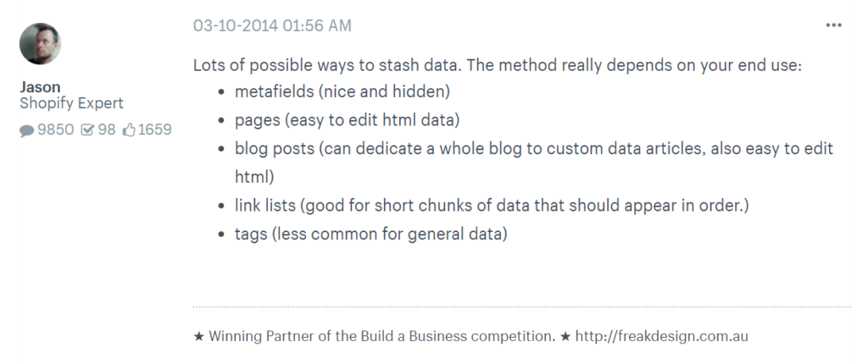Select the 1659 likes count

pyautogui.click(x=154, y=130)
